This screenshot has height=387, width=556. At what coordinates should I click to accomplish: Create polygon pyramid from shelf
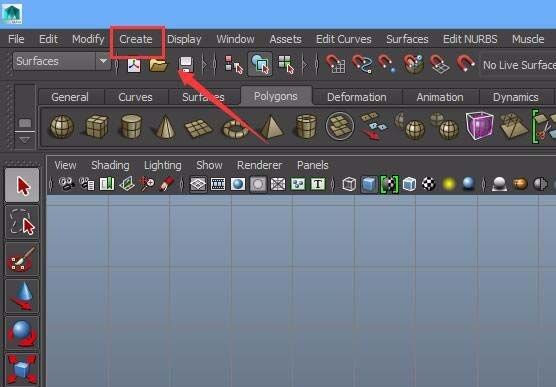click(x=271, y=127)
